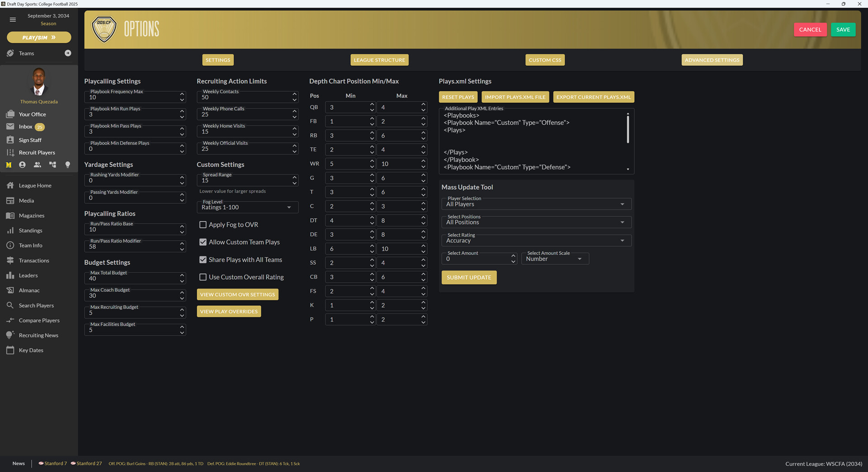Enable the Apply Fog to OVR checkbox
Viewport: 868px width, 472px height.
(203, 224)
